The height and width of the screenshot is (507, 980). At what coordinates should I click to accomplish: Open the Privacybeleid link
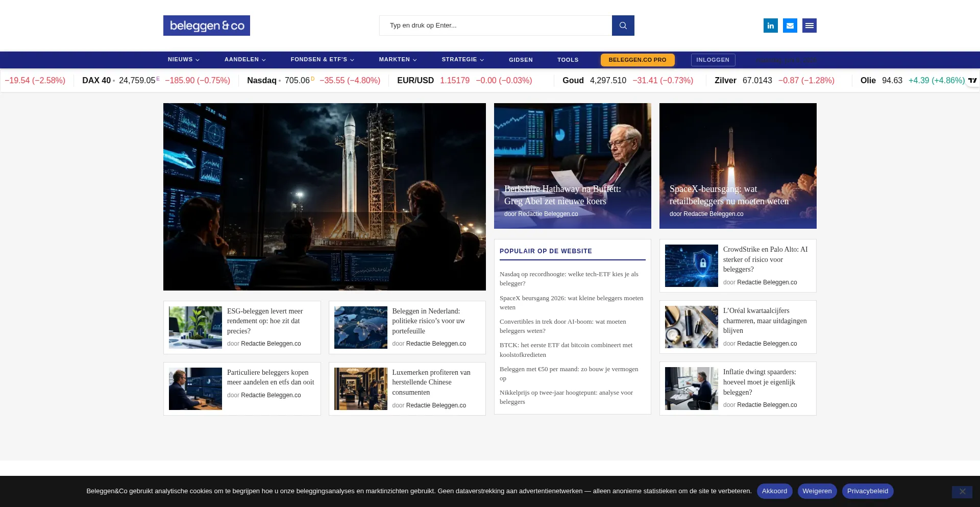867,491
